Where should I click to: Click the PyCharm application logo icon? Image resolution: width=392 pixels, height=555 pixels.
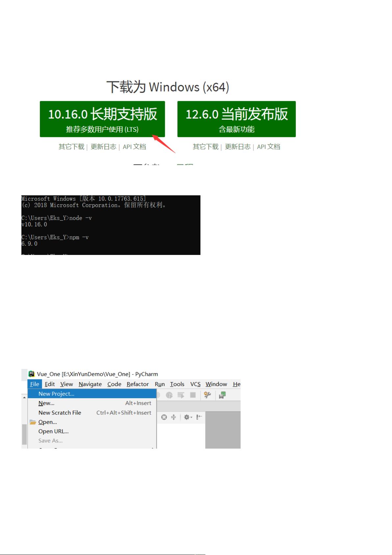pyautogui.click(x=32, y=374)
